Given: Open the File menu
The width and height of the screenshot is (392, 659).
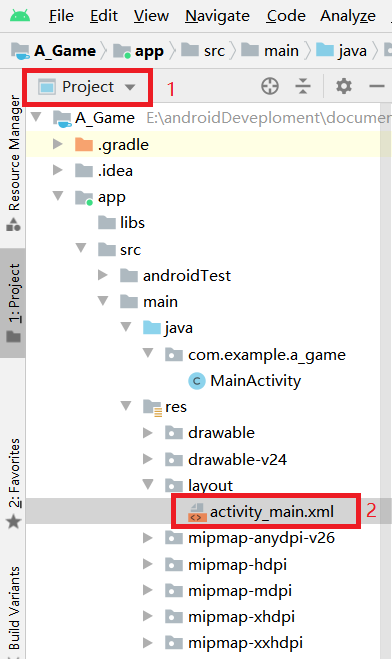Looking at the screenshot, I should coord(61,16).
